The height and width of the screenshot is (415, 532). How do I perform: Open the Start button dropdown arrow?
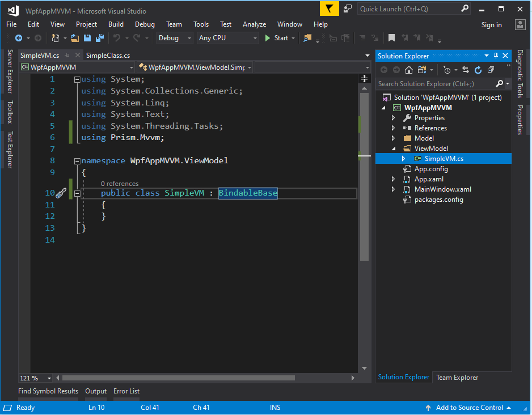point(293,38)
